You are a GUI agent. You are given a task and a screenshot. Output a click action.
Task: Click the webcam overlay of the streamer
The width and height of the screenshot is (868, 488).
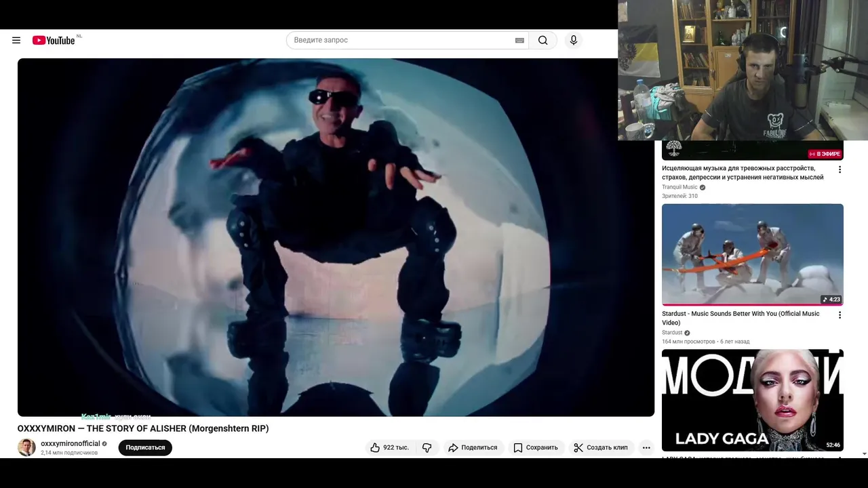coord(743,70)
